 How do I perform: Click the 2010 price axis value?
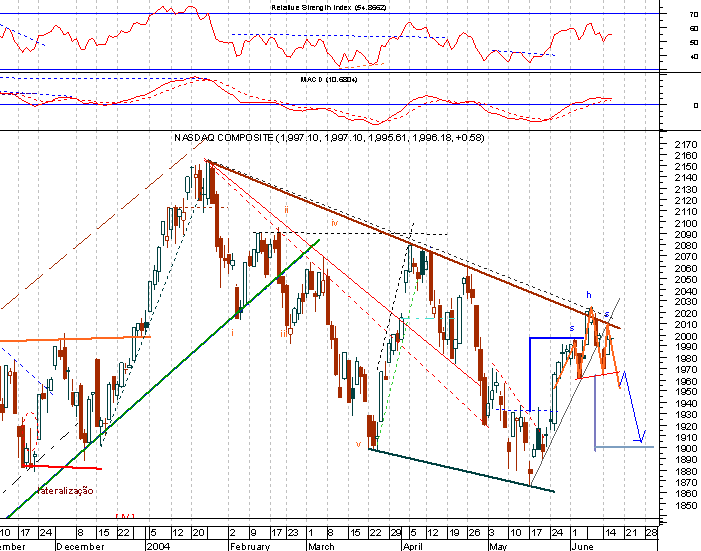(x=685, y=325)
